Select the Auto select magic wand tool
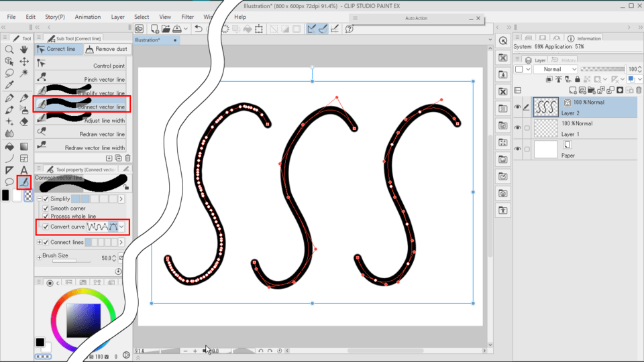644x362 pixels. [x=24, y=73]
